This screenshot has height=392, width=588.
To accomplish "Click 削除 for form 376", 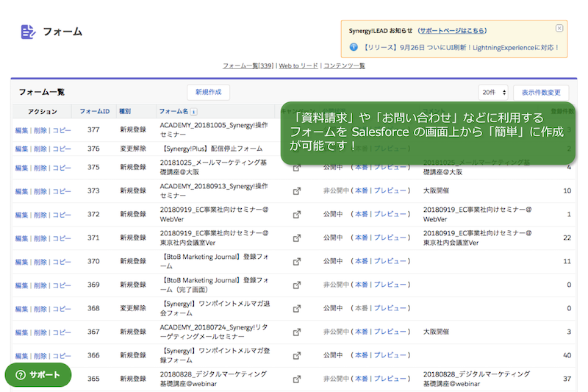I will pyautogui.click(x=40, y=149).
